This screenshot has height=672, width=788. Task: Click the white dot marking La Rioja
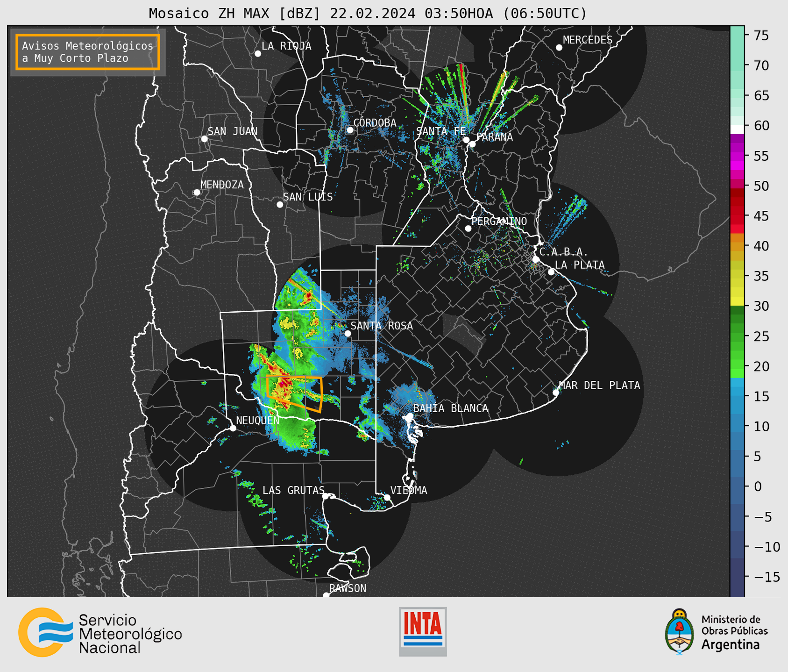pos(258,54)
